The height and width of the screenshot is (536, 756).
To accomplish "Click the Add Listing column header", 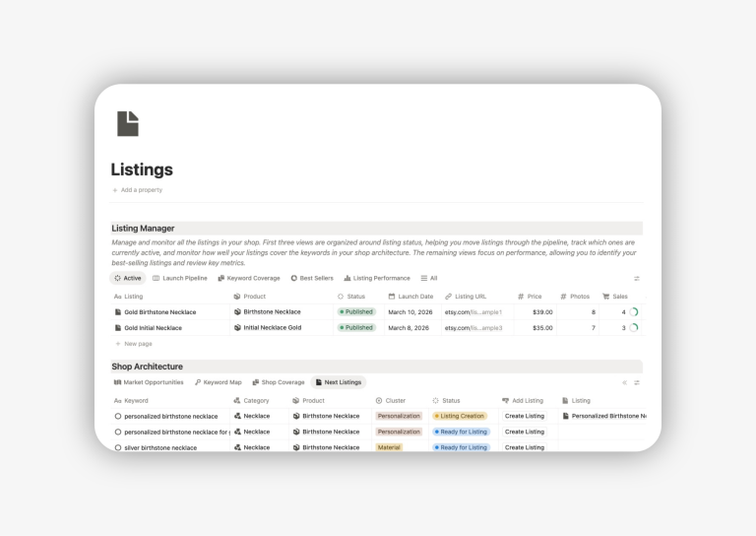I will click(x=523, y=401).
